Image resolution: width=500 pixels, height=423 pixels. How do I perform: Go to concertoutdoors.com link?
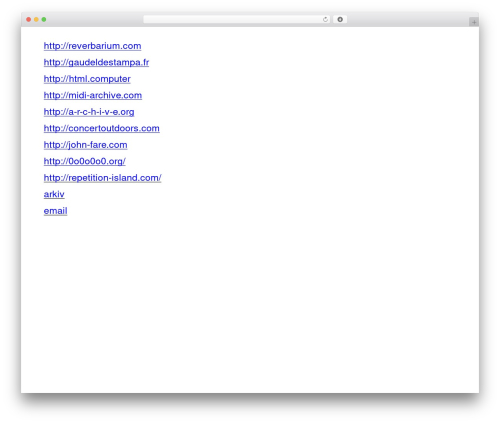click(102, 128)
